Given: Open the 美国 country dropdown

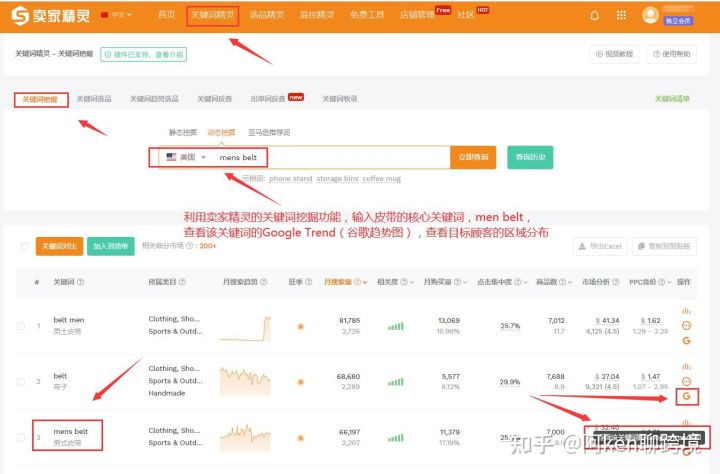Looking at the screenshot, I should pyautogui.click(x=186, y=157).
